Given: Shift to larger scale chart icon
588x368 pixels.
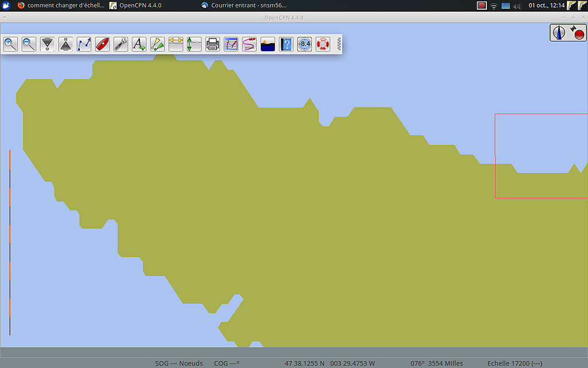Looking at the screenshot, I should pyautogui.click(x=47, y=44).
